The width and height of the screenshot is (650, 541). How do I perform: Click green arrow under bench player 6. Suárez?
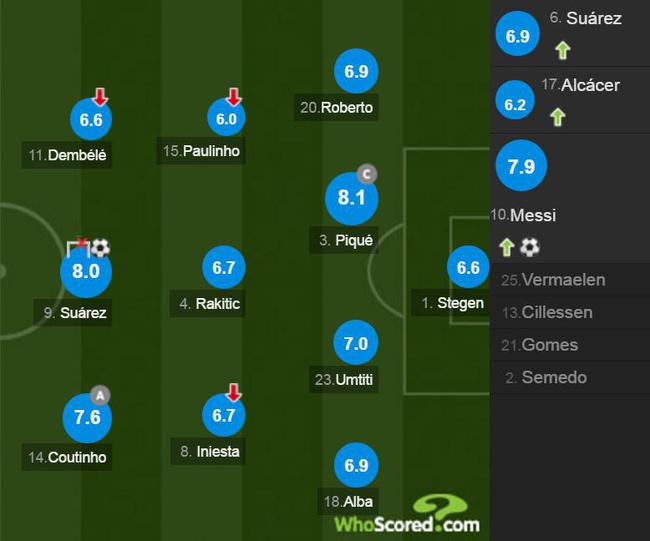tap(563, 50)
